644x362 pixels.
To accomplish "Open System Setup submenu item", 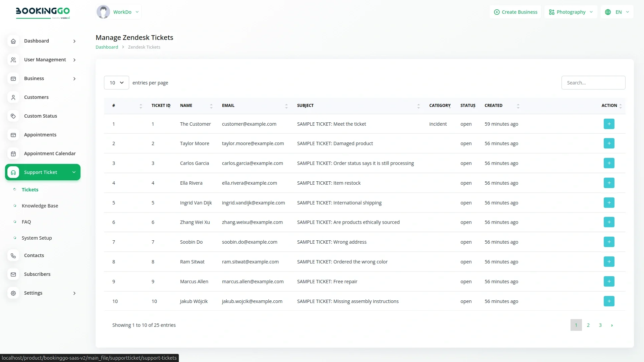I will click(37, 238).
